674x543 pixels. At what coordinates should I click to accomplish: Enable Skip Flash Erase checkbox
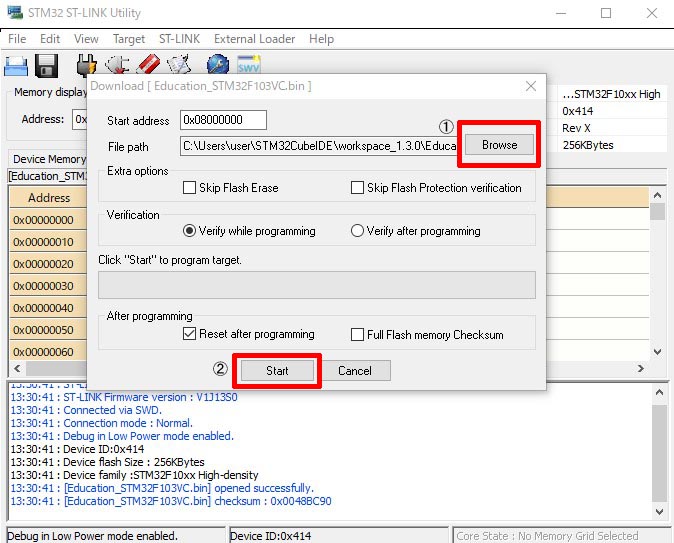click(x=189, y=187)
